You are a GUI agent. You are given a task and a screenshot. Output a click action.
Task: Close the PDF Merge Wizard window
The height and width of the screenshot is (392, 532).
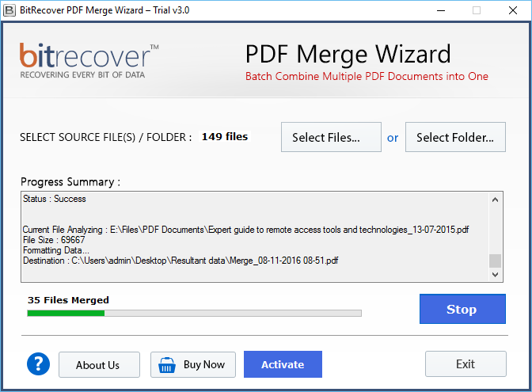click(x=514, y=10)
